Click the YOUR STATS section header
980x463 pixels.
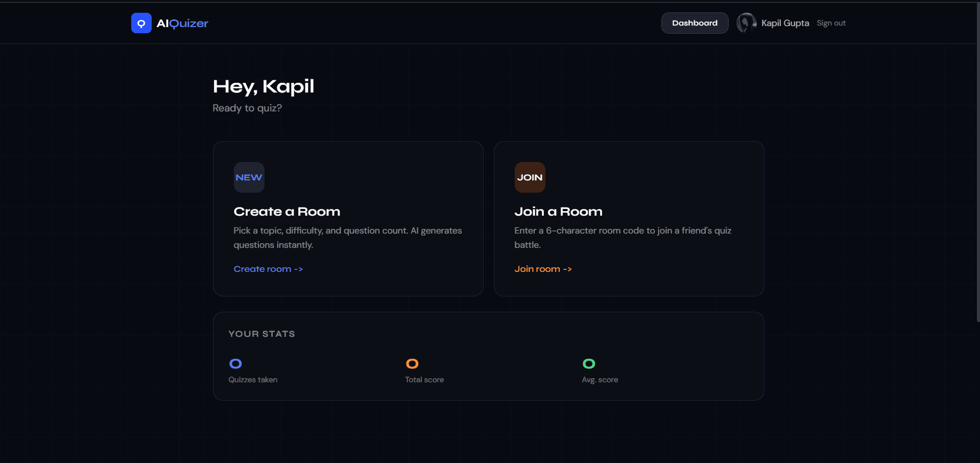pyautogui.click(x=261, y=334)
